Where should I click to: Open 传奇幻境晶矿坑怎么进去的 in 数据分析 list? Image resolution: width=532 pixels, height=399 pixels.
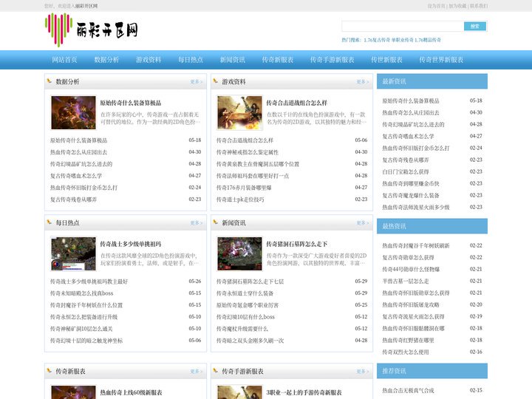[81, 164]
